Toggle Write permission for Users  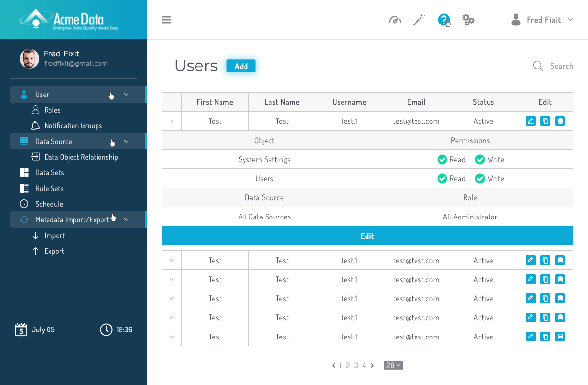[480, 179]
